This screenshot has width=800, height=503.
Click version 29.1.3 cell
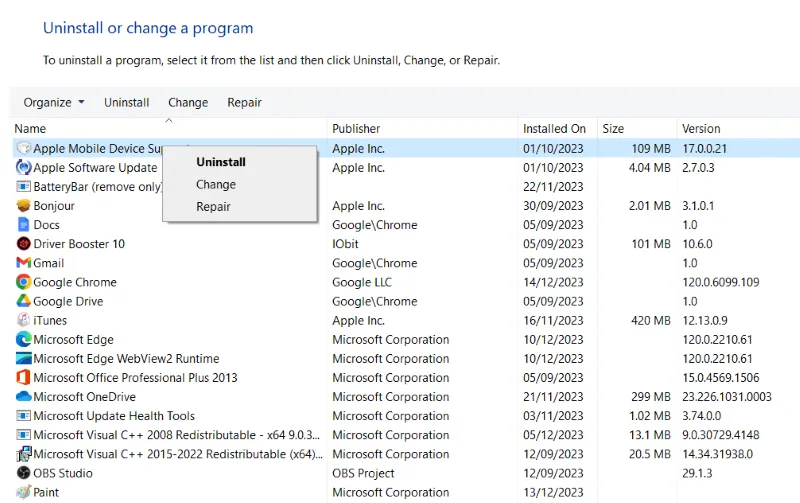pyautogui.click(x=697, y=473)
